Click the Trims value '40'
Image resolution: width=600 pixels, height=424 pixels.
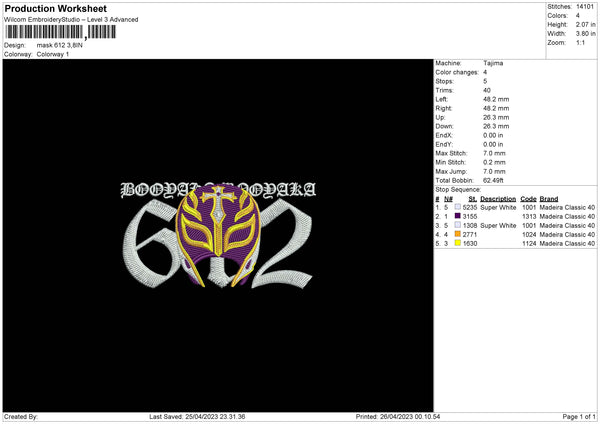click(x=487, y=90)
